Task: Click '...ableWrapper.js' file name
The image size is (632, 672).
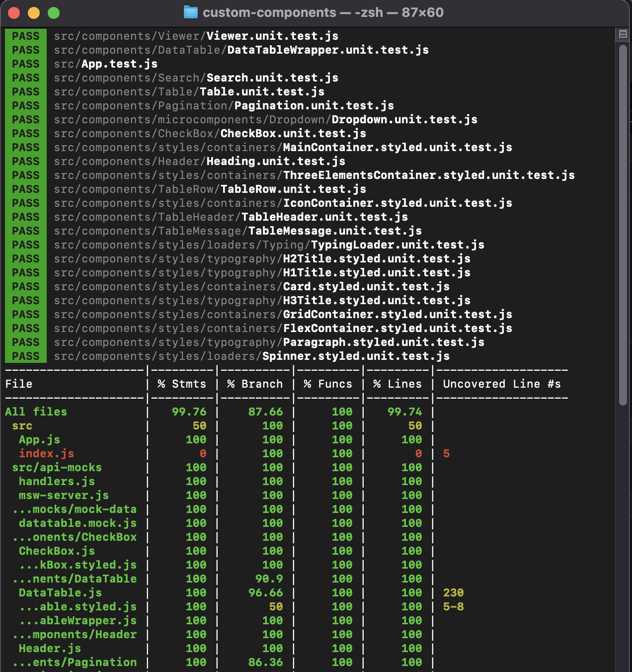Action: coord(78,621)
